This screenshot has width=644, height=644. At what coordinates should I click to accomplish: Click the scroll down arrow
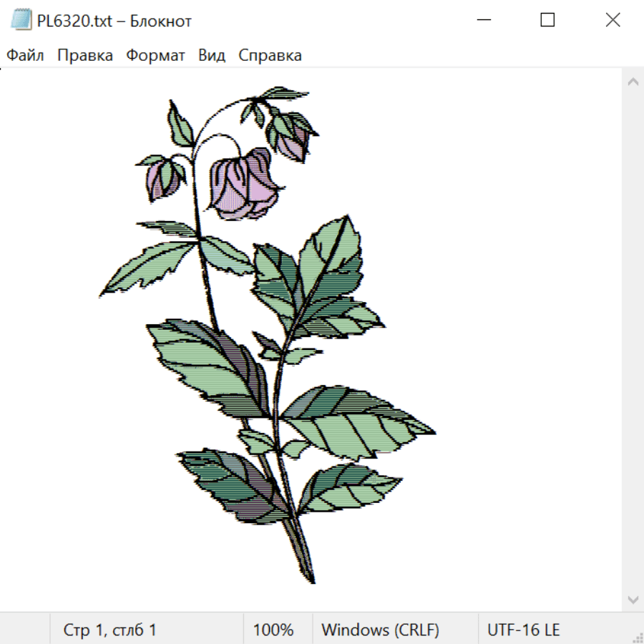(633, 600)
